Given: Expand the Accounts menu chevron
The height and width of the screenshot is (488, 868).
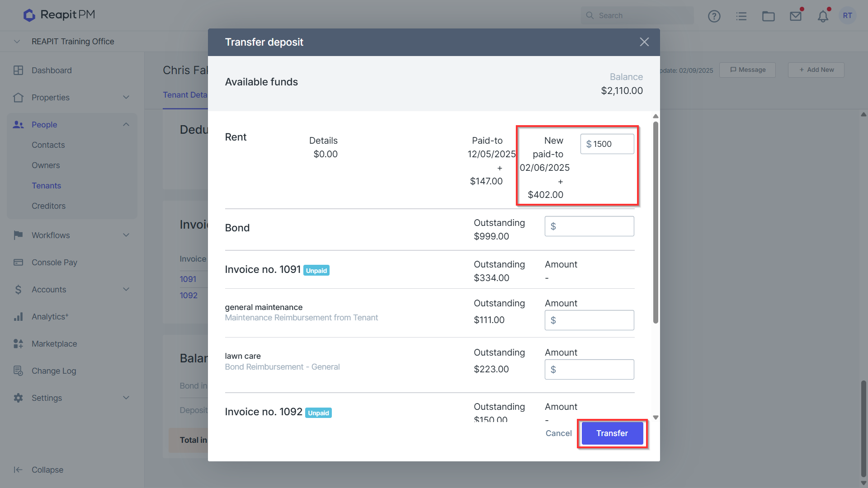Looking at the screenshot, I should click(x=126, y=290).
